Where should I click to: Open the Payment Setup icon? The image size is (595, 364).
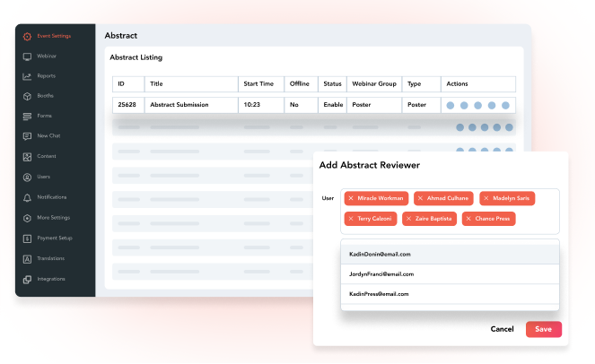[27, 238]
